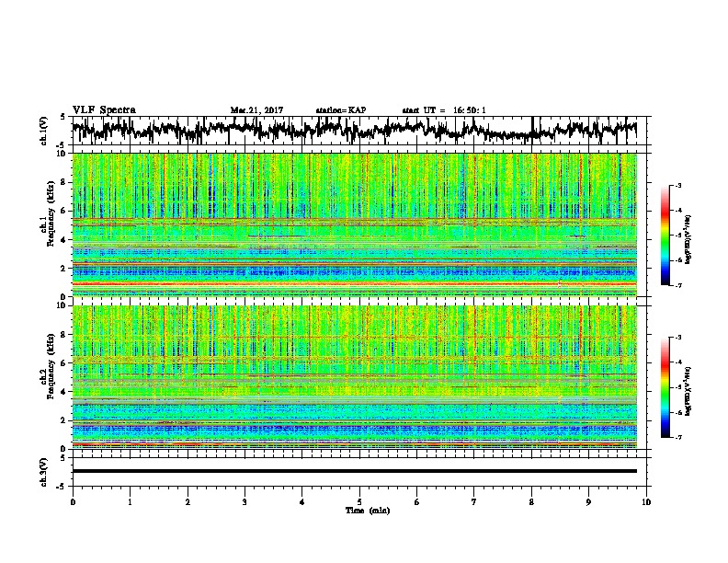Click the "VLF Spectra" plot title

click(x=104, y=110)
